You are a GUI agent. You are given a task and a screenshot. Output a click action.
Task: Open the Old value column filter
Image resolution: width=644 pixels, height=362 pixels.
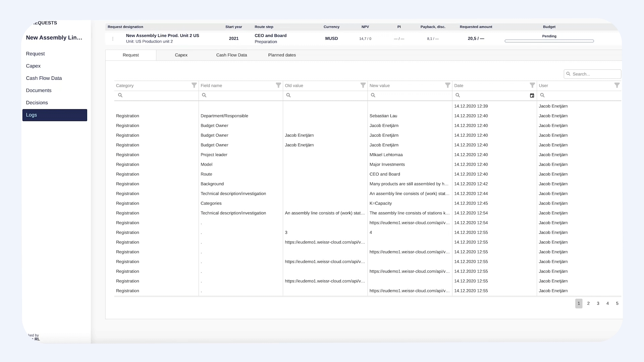tap(363, 85)
